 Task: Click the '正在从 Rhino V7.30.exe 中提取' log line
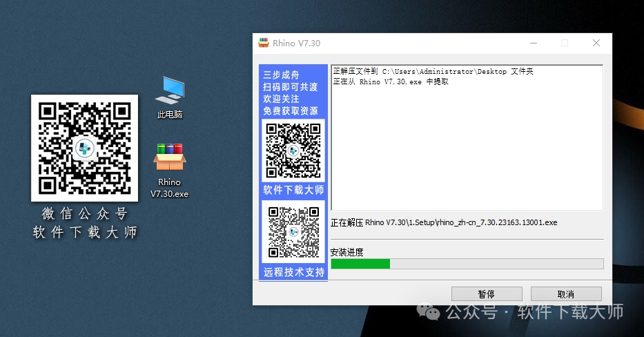point(391,81)
